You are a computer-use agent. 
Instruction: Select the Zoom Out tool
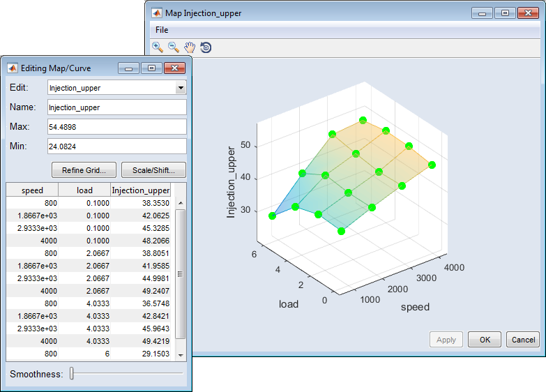tap(174, 47)
